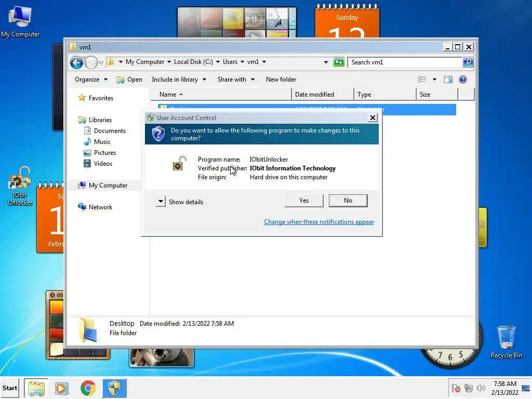Viewport: 532px width, 399px height.
Task: Sort by the Type column header
Action: (x=385, y=95)
